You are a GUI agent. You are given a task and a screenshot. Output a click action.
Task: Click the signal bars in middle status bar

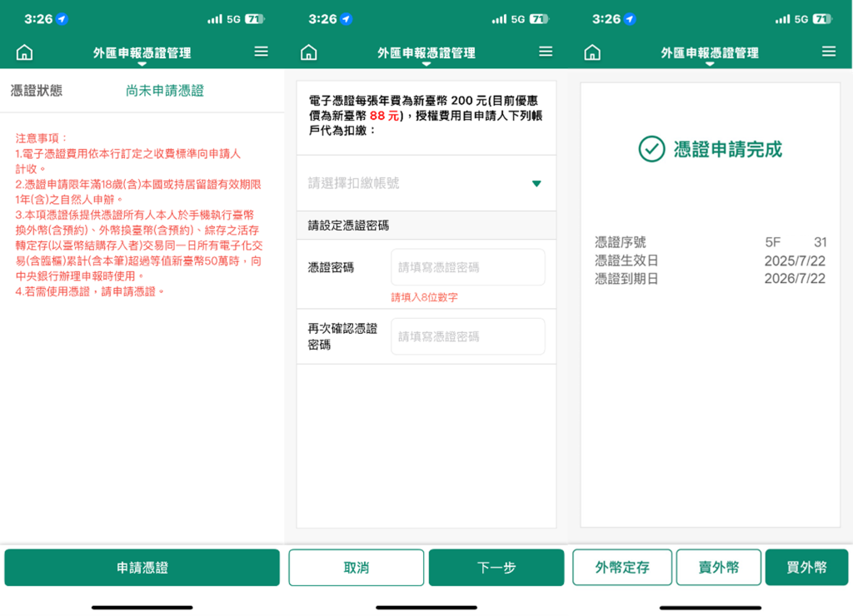click(x=500, y=19)
